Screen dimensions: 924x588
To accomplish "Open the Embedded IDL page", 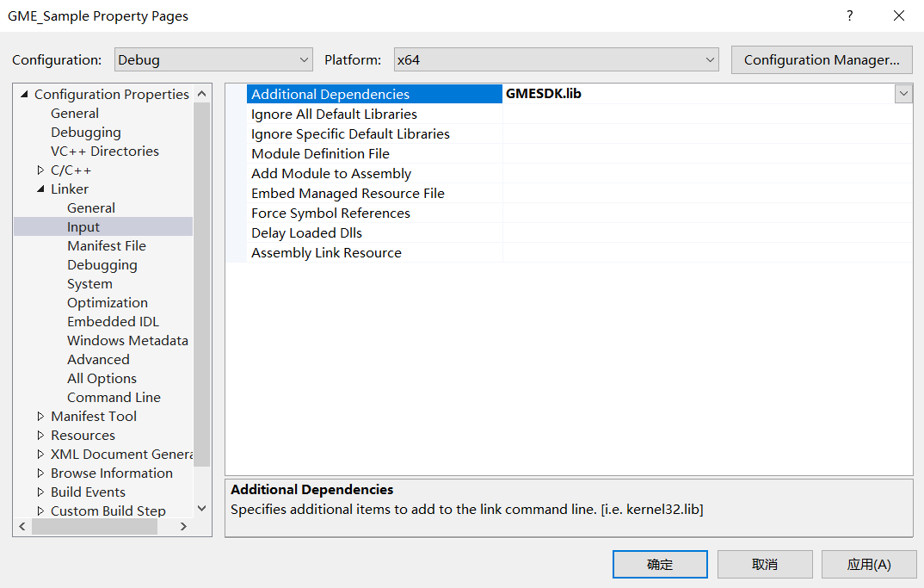I will point(114,321).
